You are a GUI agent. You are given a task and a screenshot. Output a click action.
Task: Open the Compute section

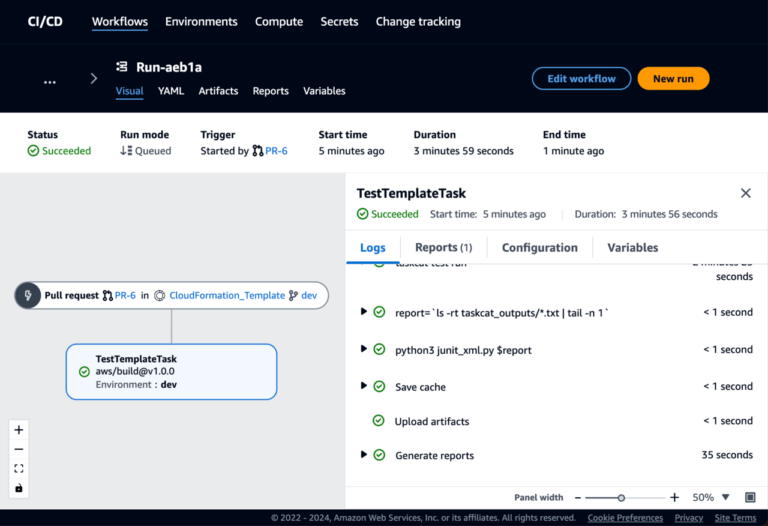[x=279, y=22]
